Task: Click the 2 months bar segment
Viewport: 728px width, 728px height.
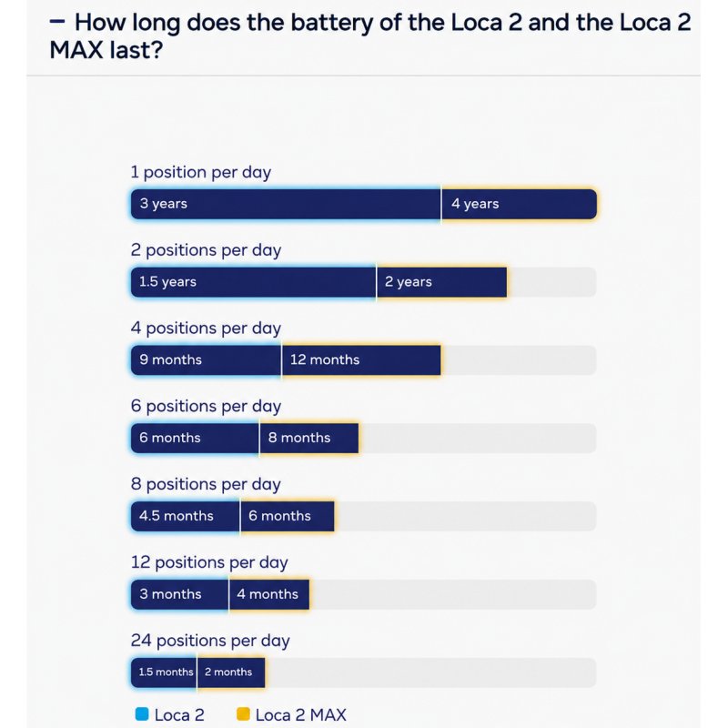Action: coord(231,672)
